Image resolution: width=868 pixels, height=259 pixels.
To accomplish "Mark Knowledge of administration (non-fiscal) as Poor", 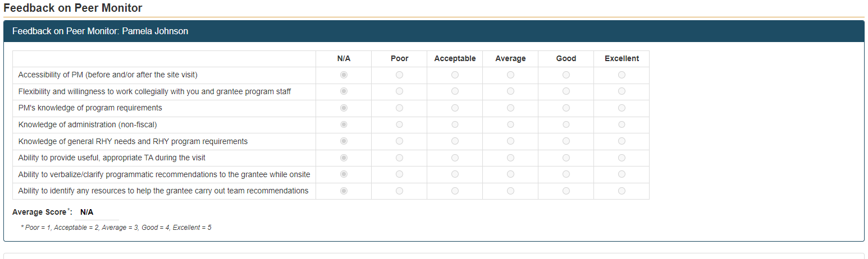I will click(399, 124).
